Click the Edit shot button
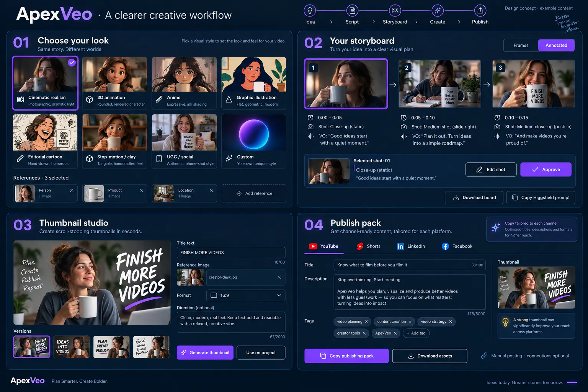This screenshot has height=392, width=588. tap(491, 170)
